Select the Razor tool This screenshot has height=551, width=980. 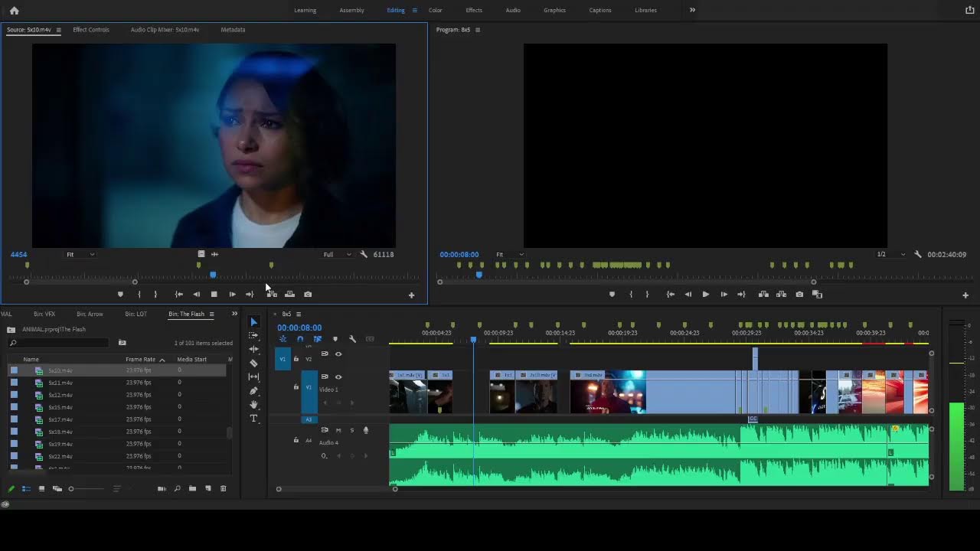coord(254,363)
